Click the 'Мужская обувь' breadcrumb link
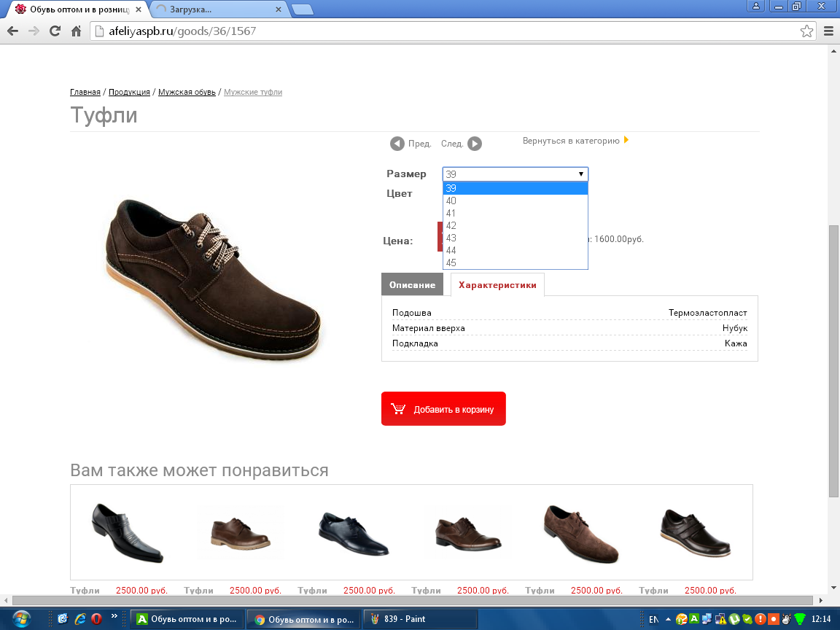This screenshot has width=840, height=630. coord(187,92)
